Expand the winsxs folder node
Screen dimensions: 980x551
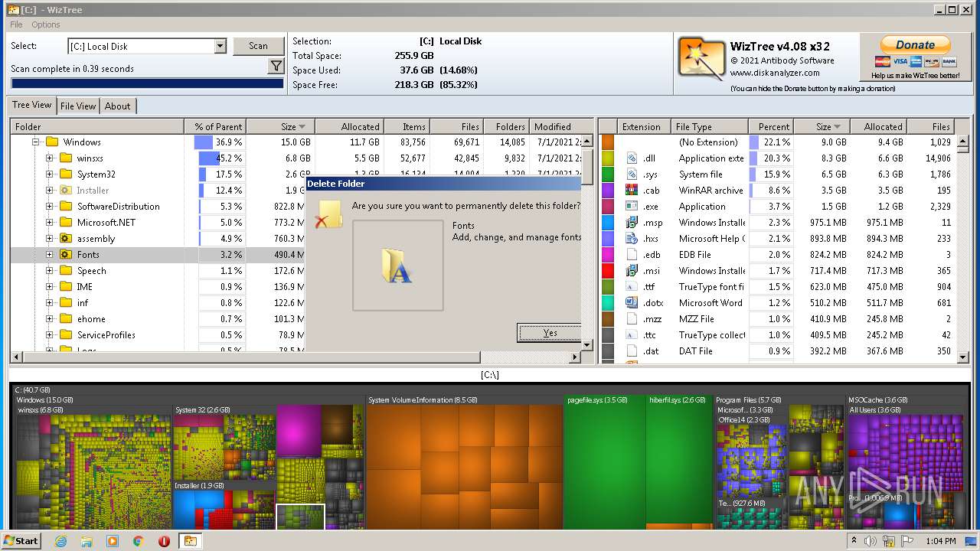coord(49,158)
